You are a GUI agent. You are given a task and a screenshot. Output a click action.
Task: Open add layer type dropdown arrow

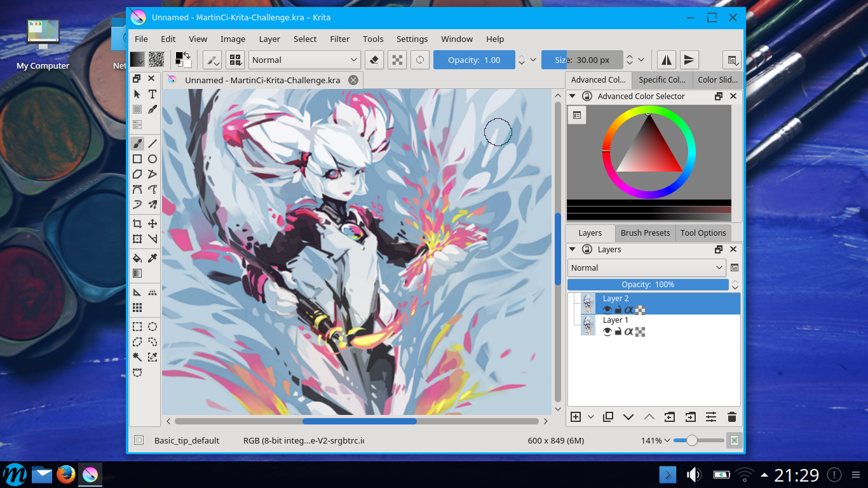pos(591,417)
